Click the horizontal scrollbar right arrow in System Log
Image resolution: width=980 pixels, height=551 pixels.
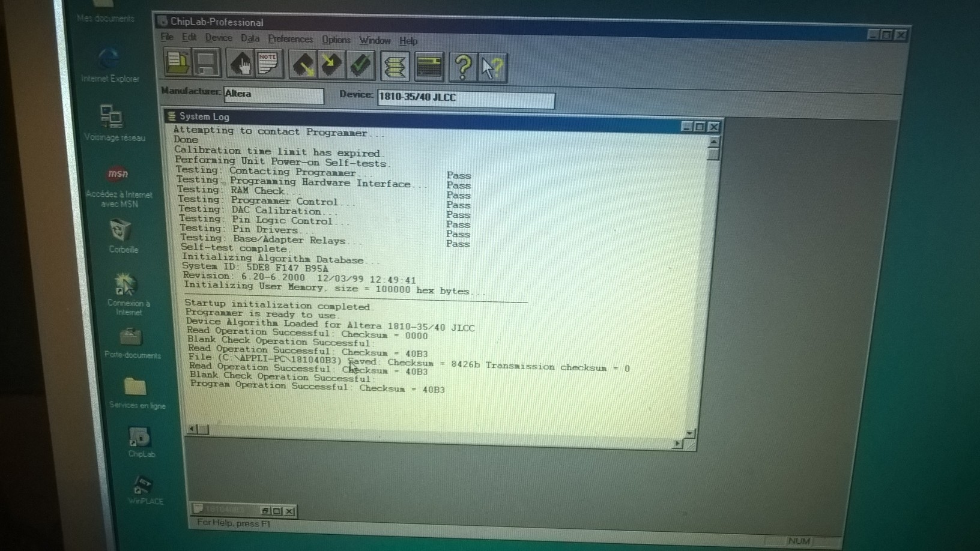(x=677, y=444)
